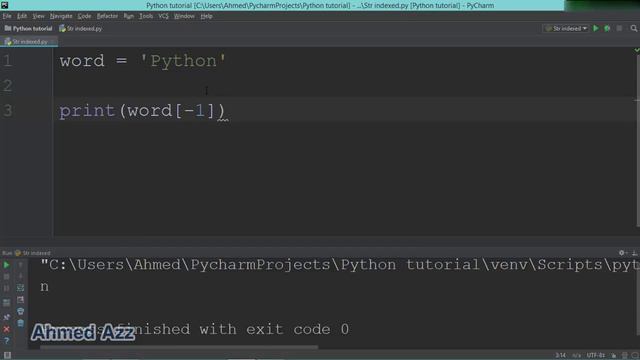Image resolution: width=640 pixels, height=360 pixels.
Task: Rerun using the Run panel green play icon
Action: click(x=7, y=265)
